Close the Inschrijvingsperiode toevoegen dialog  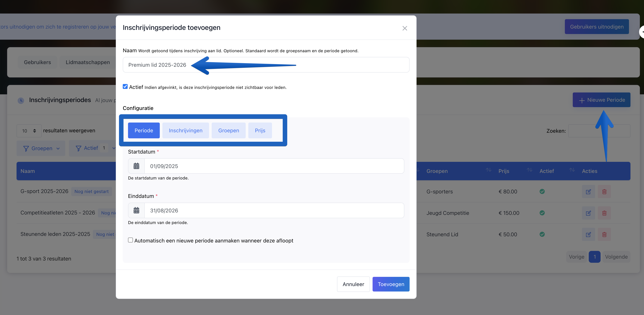click(405, 28)
